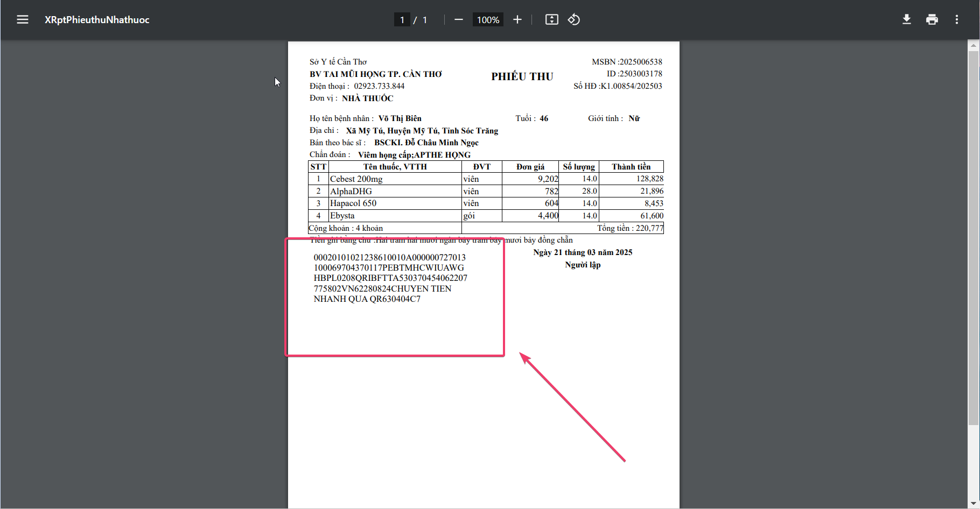Click the scrollbar up arrow
This screenshot has width=980, height=509.
point(974,46)
